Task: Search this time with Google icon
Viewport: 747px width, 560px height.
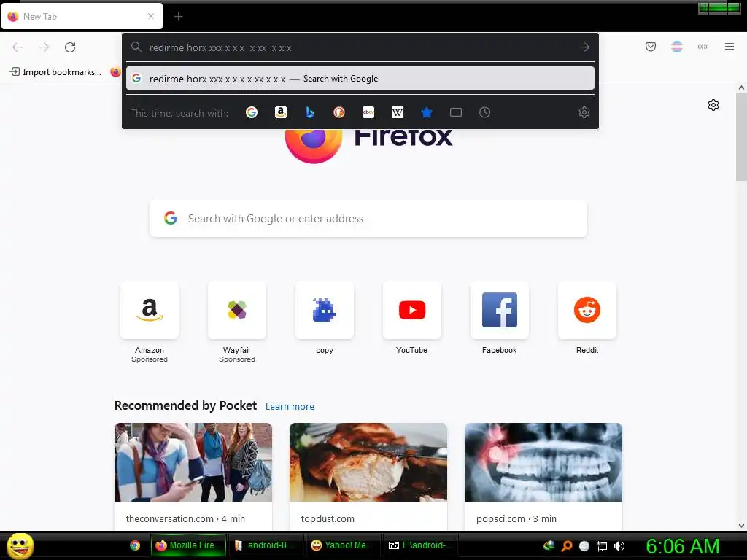Action: click(x=252, y=112)
